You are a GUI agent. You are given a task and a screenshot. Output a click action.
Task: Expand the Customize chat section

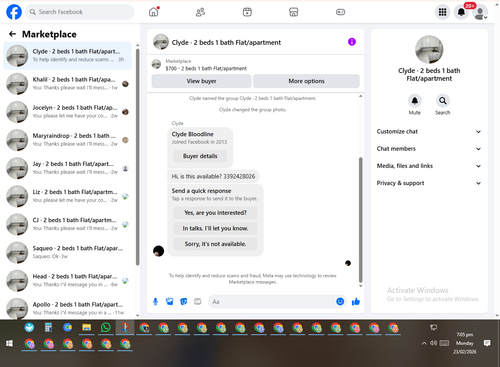[429, 132]
